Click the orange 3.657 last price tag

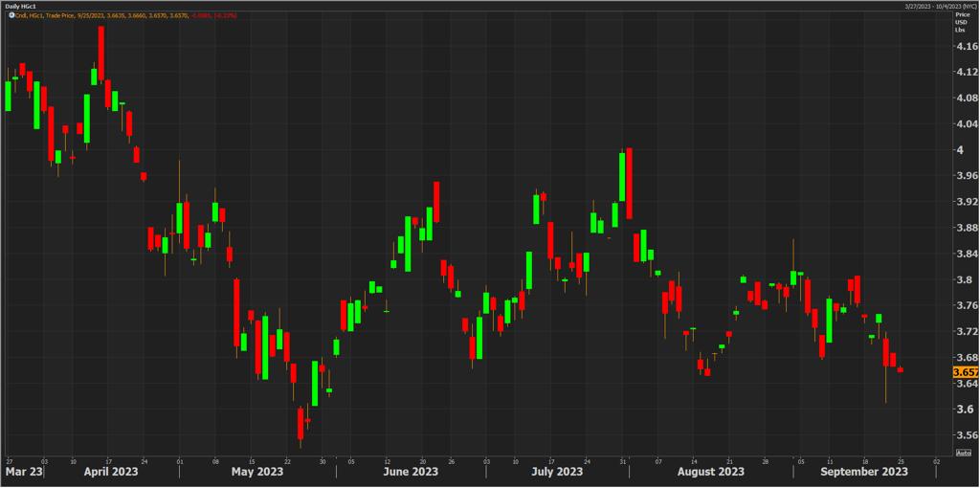pos(965,371)
